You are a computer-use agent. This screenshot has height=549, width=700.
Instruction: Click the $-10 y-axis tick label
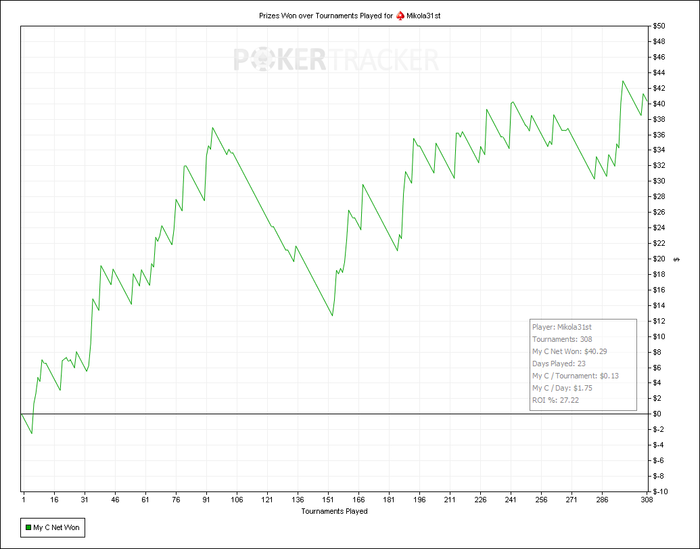click(x=660, y=491)
